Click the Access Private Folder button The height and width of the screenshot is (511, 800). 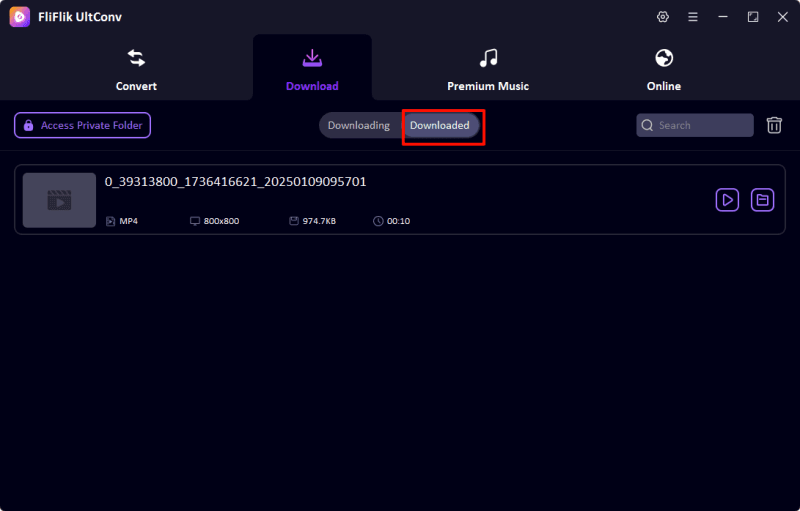click(x=82, y=125)
